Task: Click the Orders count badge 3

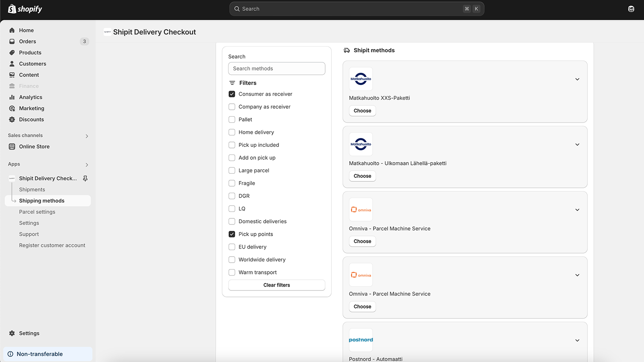Action: pos(85,41)
